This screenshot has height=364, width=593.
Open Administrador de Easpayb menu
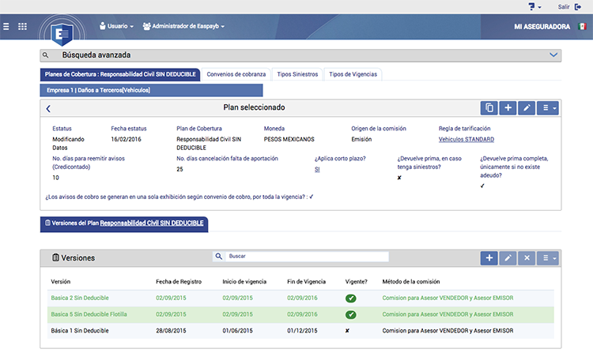coord(183,26)
